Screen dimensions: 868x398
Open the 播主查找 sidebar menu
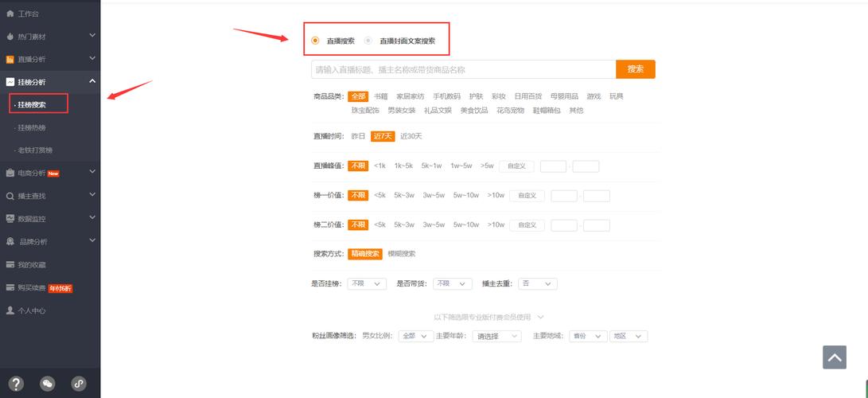tap(50, 196)
